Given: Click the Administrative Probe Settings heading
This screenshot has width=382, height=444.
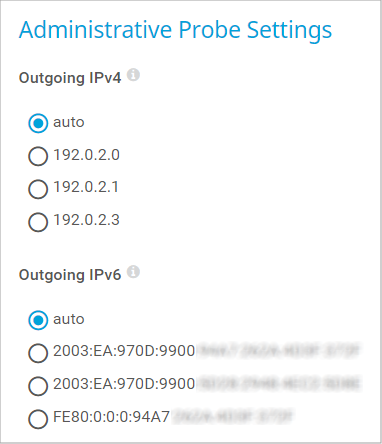Looking at the screenshot, I should pyautogui.click(x=175, y=30).
